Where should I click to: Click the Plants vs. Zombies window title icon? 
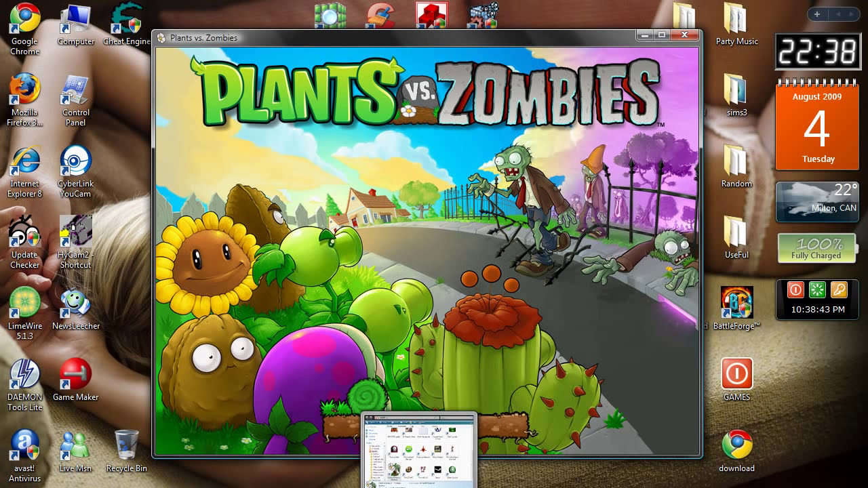coord(161,38)
